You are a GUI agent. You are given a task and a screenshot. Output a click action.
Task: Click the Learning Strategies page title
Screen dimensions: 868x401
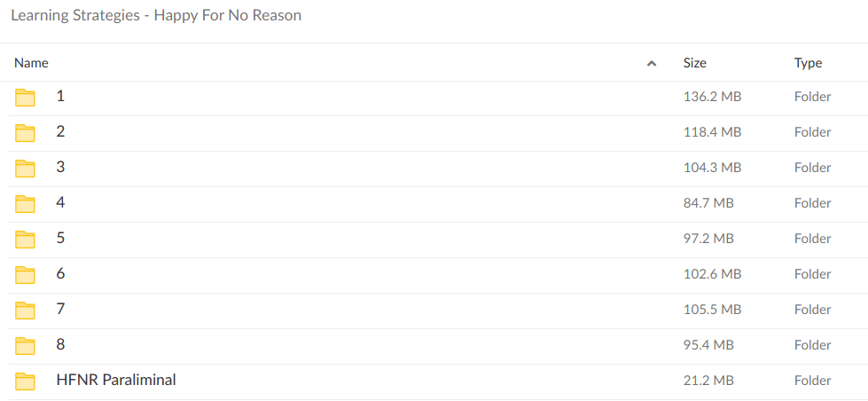[156, 16]
